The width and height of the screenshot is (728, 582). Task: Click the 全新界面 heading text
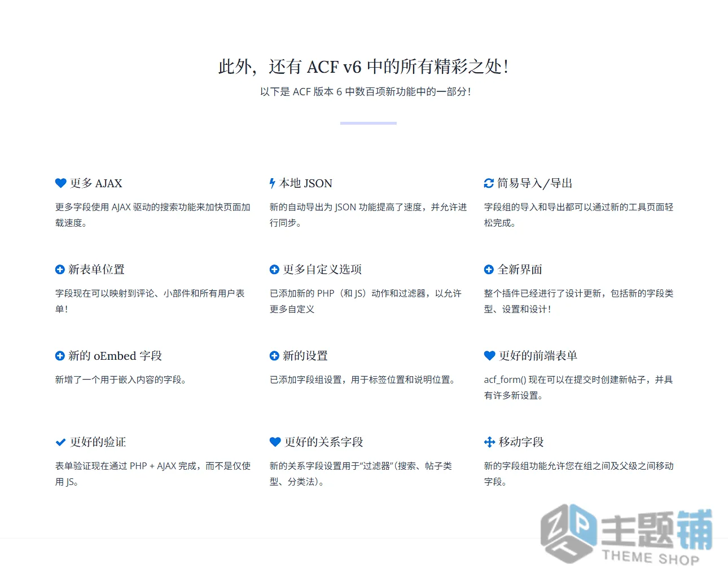(520, 270)
